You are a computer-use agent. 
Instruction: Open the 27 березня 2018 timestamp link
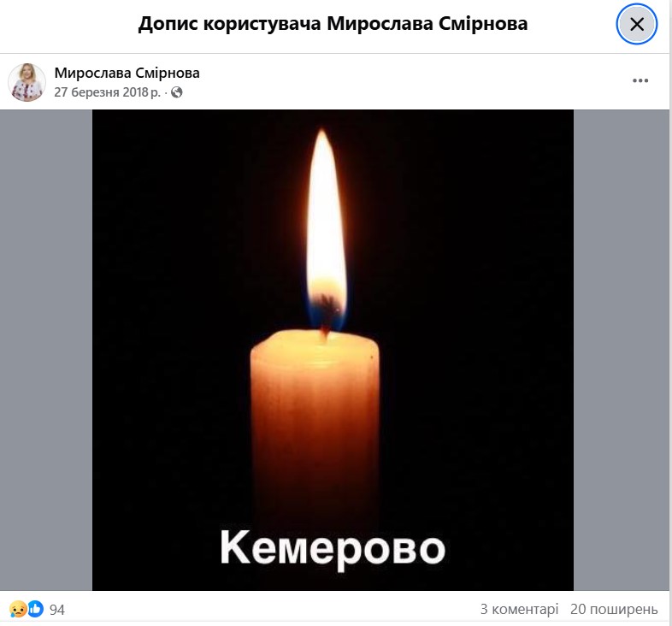[107, 92]
